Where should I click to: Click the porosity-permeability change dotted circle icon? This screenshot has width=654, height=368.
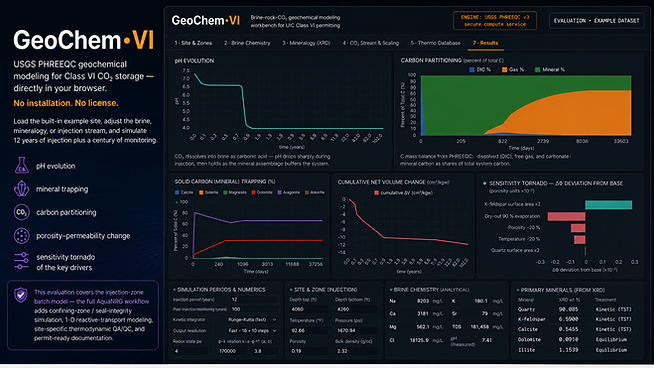tap(21, 236)
